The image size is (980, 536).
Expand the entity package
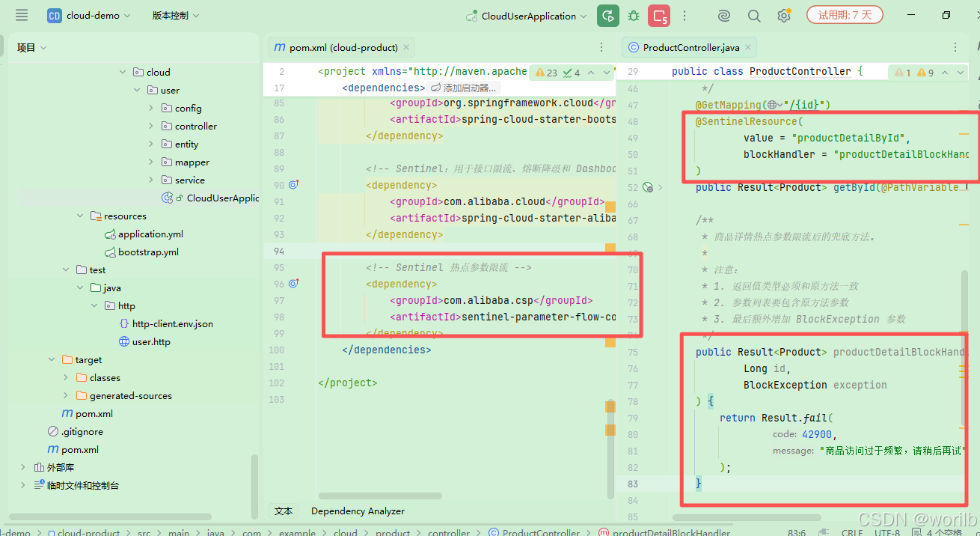point(151,144)
